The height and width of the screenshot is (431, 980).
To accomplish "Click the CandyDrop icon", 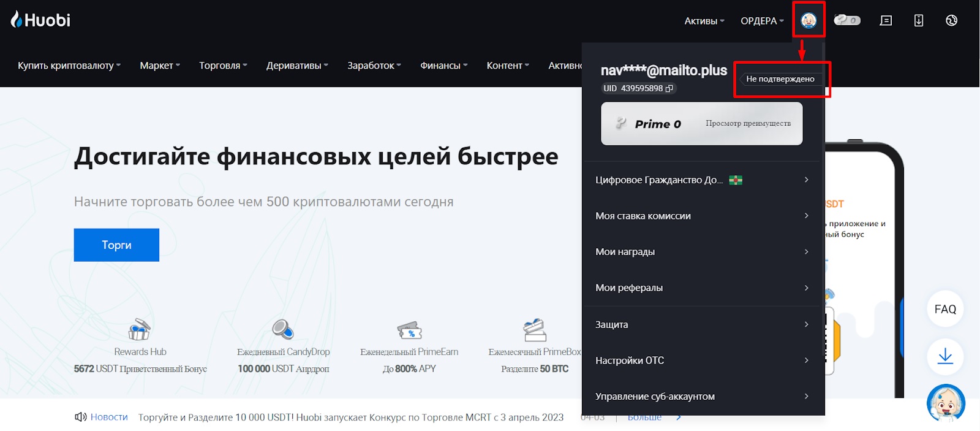I will coord(283,329).
